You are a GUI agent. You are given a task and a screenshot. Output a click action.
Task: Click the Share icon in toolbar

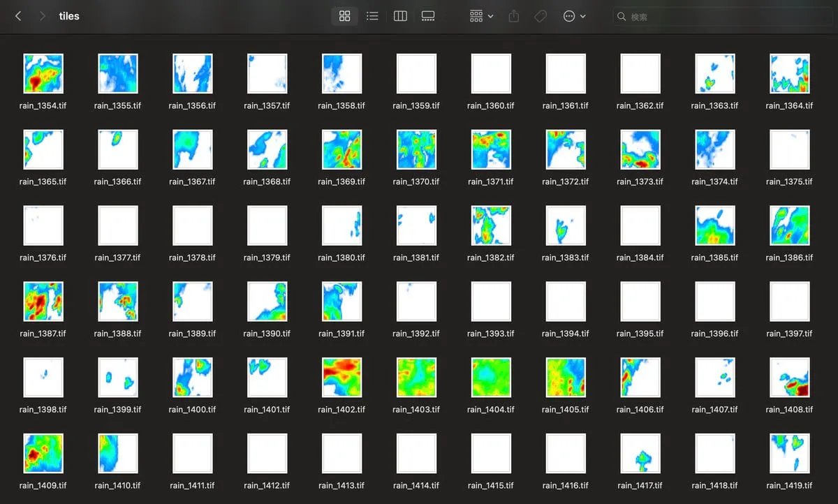(514, 16)
